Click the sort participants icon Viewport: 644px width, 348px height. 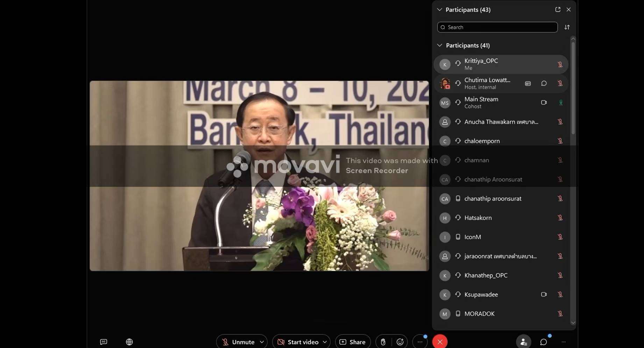pos(567,27)
